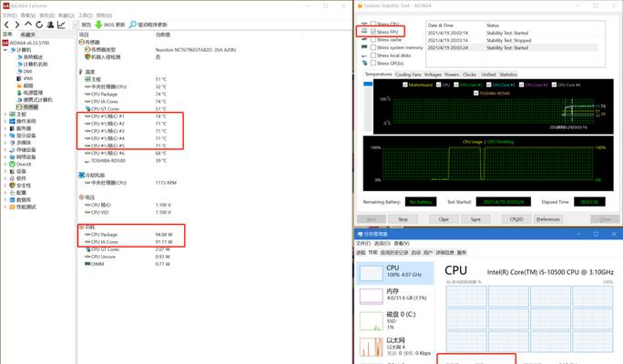
Task: Select the DMI tree item
Action: (25, 72)
